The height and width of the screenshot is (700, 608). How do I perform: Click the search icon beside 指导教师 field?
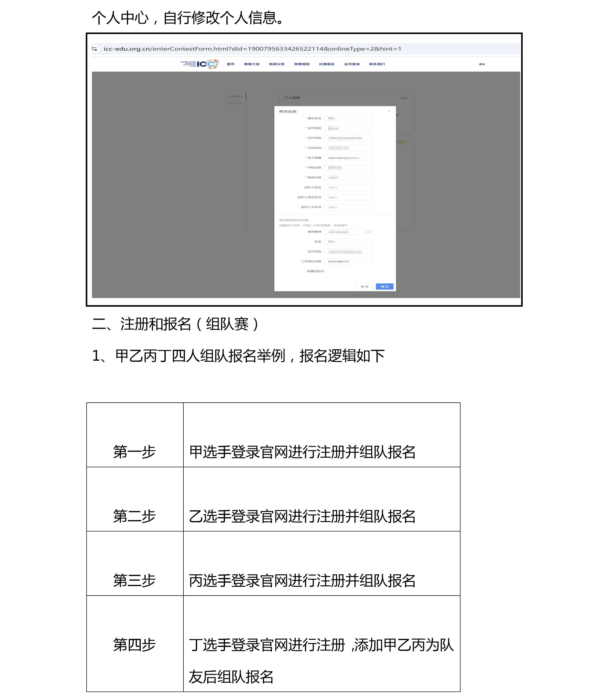(x=368, y=232)
